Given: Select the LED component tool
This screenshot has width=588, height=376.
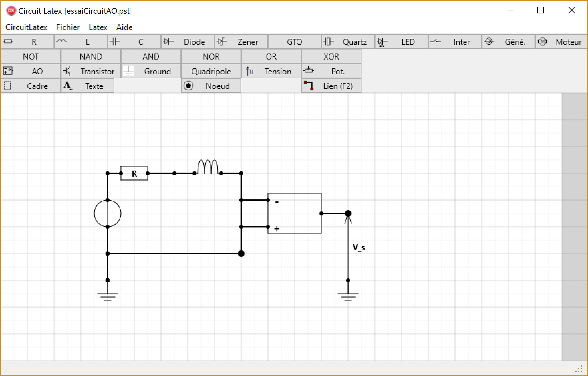Looking at the screenshot, I should [x=402, y=42].
